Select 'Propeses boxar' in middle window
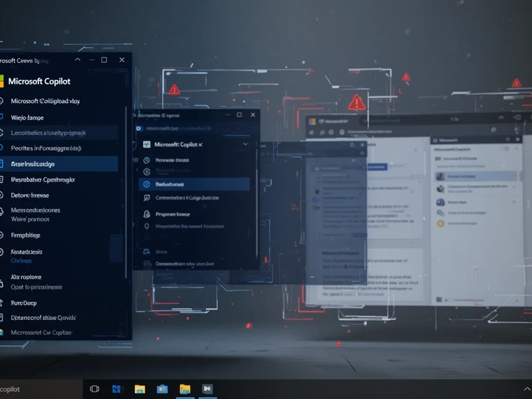The width and height of the screenshot is (532, 399). click(173, 214)
